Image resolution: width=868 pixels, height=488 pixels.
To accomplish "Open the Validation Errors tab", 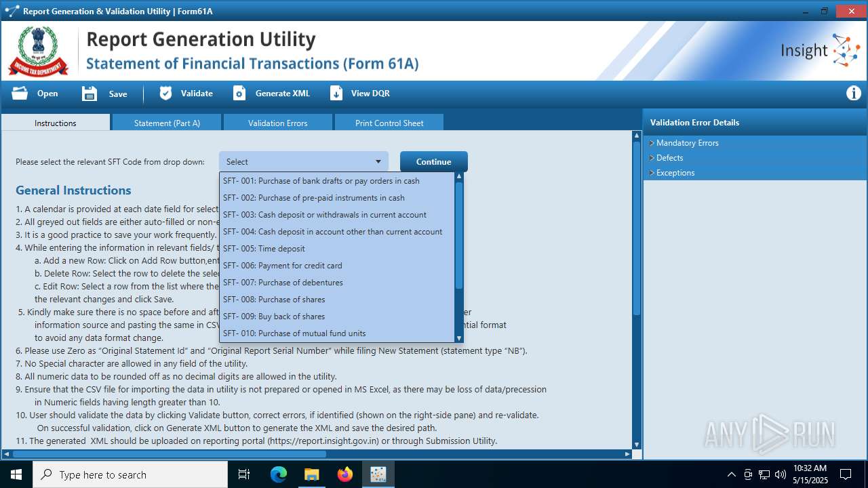I will click(x=278, y=123).
